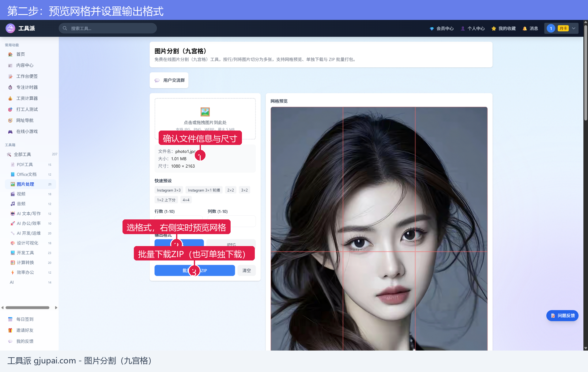Image resolution: width=588 pixels, height=372 pixels.
Task: Click the 内容中心 sidebar icon
Action: (10, 65)
